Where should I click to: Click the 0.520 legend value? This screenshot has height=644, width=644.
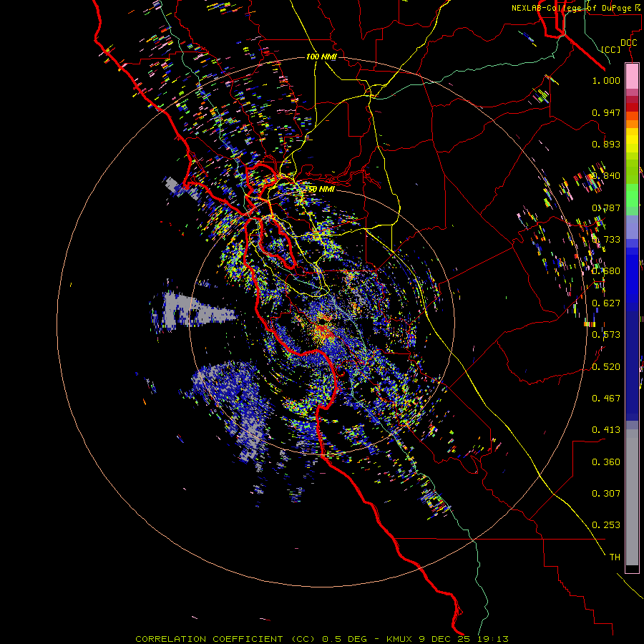coord(606,367)
